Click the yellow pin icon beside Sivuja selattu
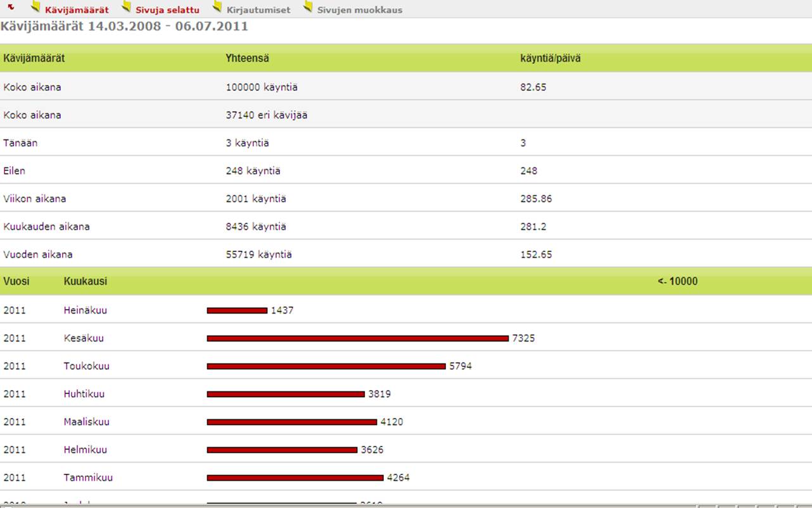Viewport: 812px width, 508px height. (x=127, y=7)
